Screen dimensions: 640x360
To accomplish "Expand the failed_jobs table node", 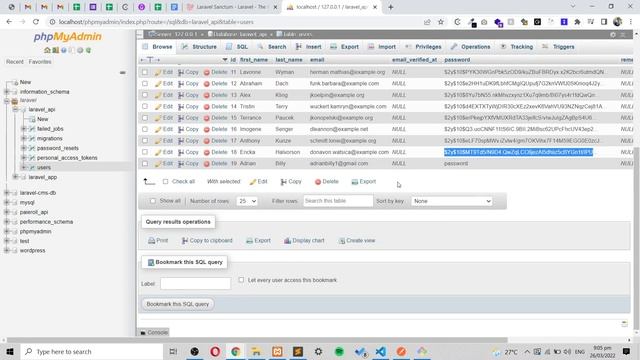I will pyautogui.click(x=24, y=129).
